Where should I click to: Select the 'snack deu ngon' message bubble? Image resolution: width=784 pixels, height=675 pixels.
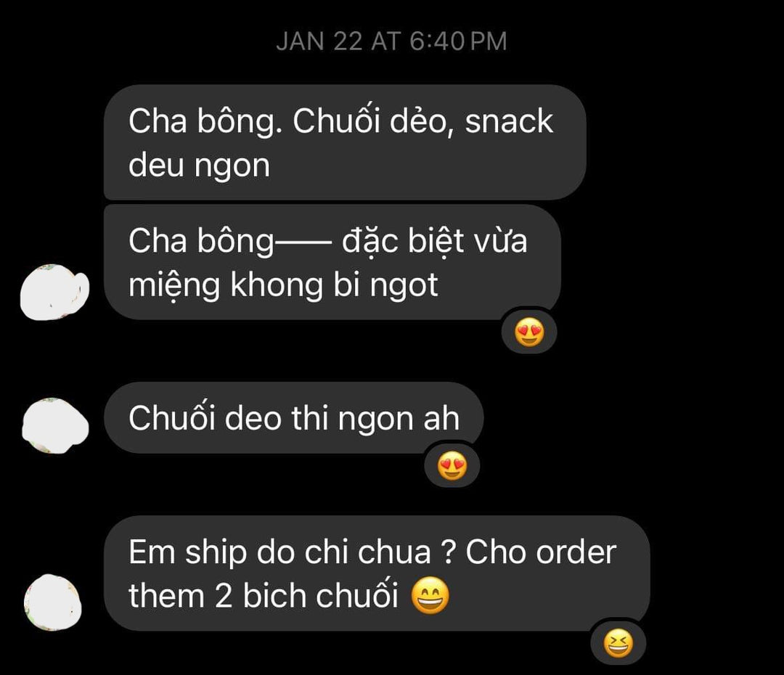coord(345,142)
